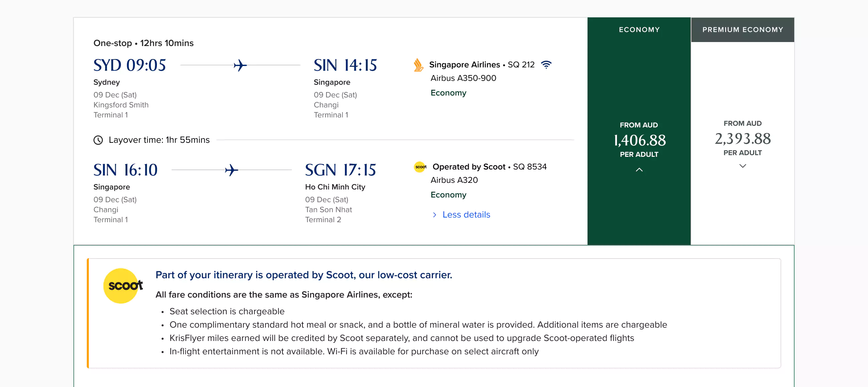Click the Scoot low-cost carrier notice heading
868x387 pixels.
pyautogui.click(x=303, y=275)
